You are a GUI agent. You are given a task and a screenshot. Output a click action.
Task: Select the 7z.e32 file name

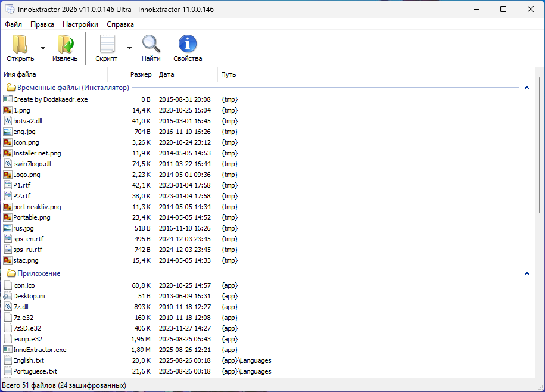coord(23,318)
